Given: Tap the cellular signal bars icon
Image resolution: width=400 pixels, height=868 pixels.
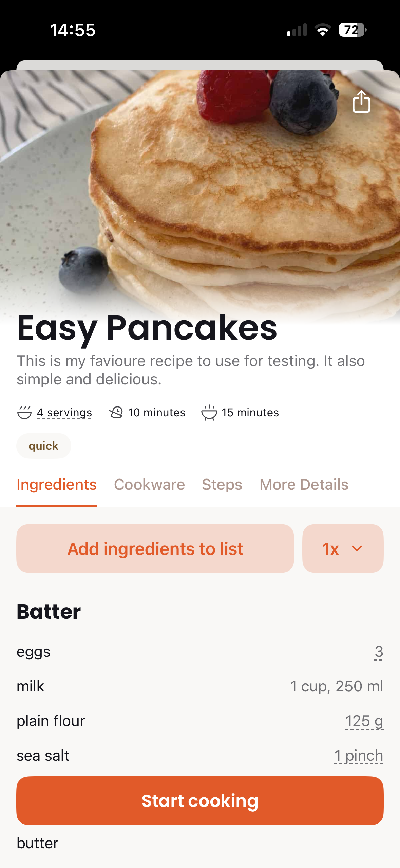Looking at the screenshot, I should [298, 30].
